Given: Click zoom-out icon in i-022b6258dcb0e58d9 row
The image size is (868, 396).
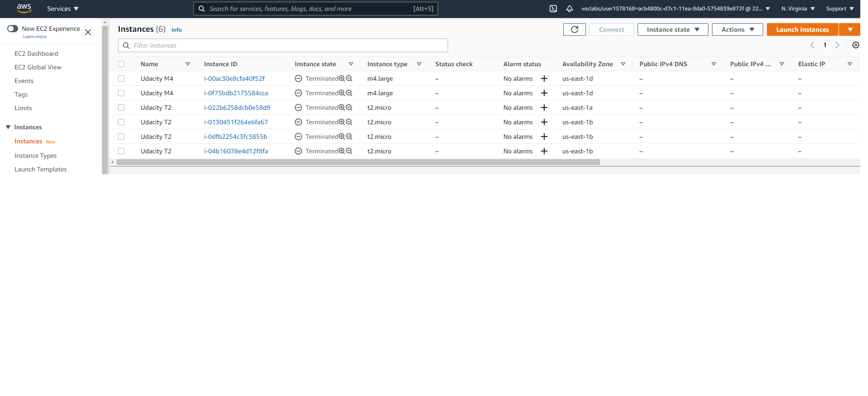Looking at the screenshot, I should 349,108.
